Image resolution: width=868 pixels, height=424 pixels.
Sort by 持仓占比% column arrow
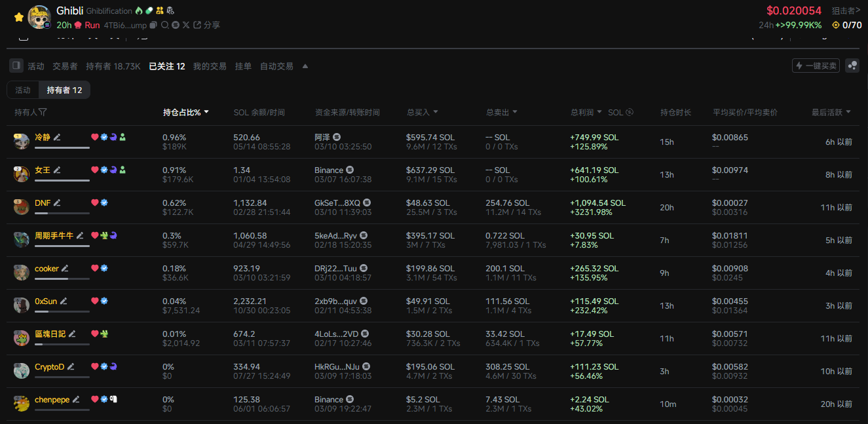(207, 112)
